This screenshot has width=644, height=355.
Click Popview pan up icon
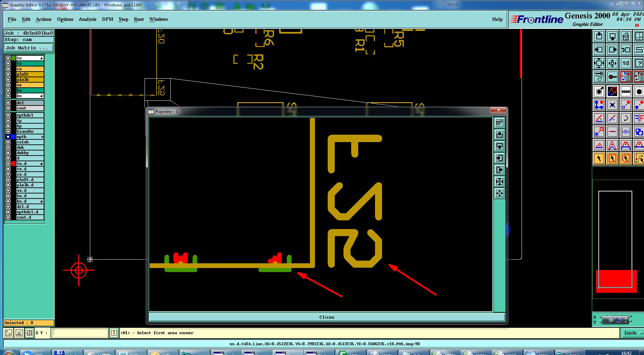[500, 135]
